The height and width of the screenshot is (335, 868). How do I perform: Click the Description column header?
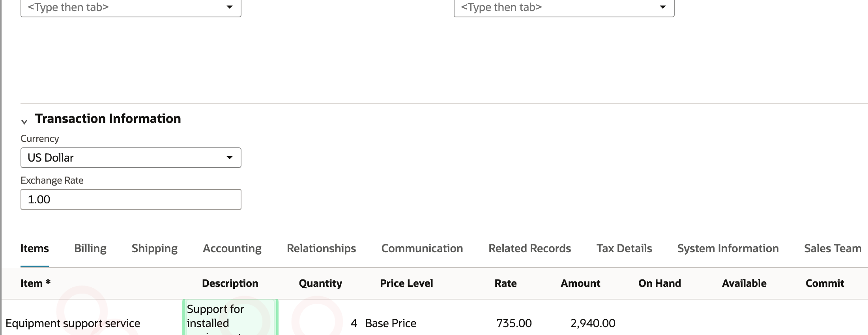(230, 283)
